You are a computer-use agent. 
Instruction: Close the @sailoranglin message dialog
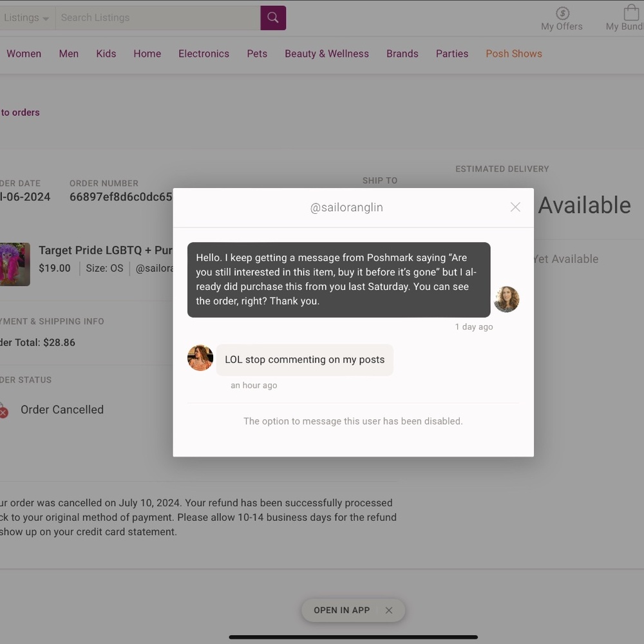click(x=515, y=207)
